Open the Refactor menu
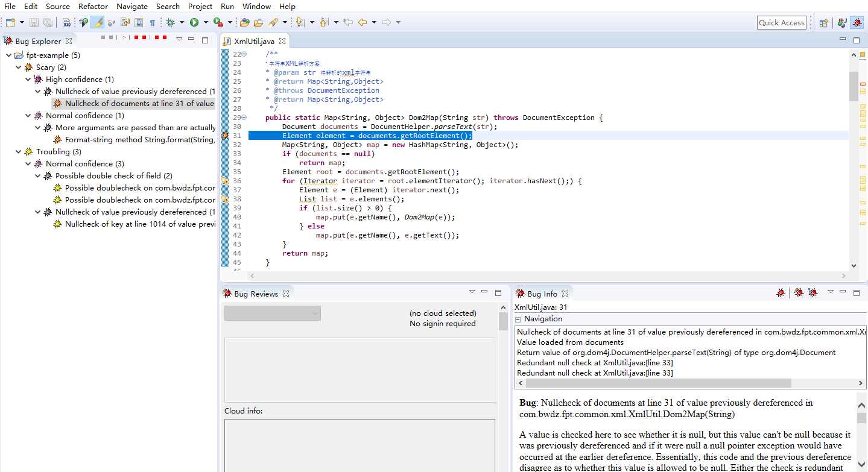868x472 pixels. pos(93,6)
